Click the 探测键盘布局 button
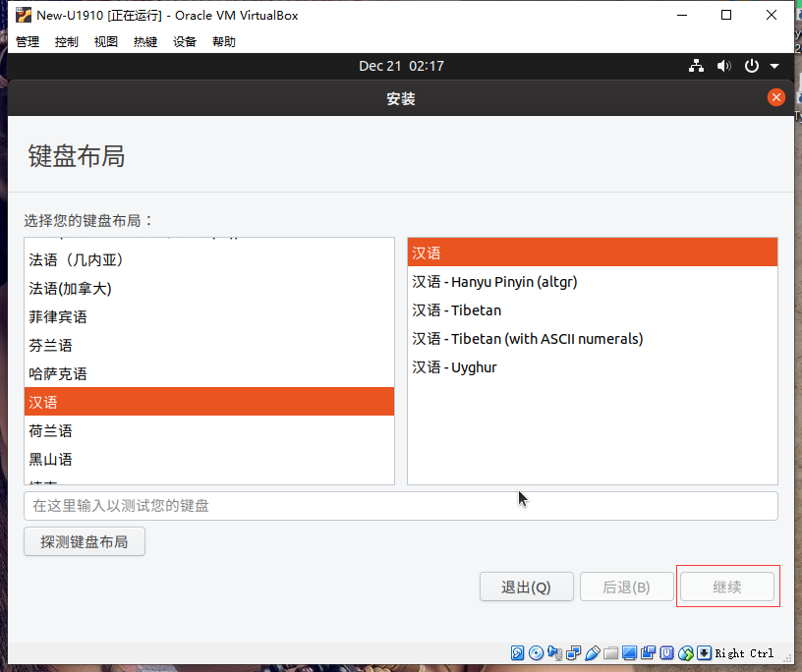Viewport: 802px width, 672px height. [x=85, y=541]
